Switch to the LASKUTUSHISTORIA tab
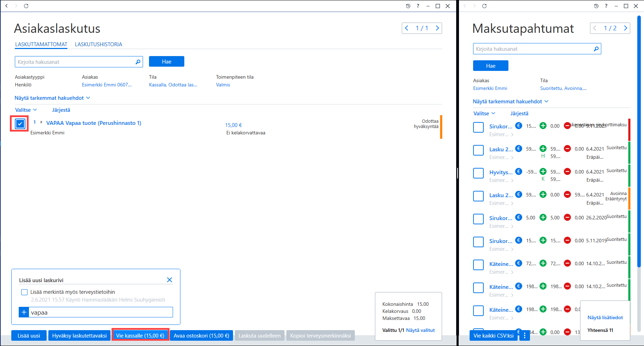 coord(99,44)
